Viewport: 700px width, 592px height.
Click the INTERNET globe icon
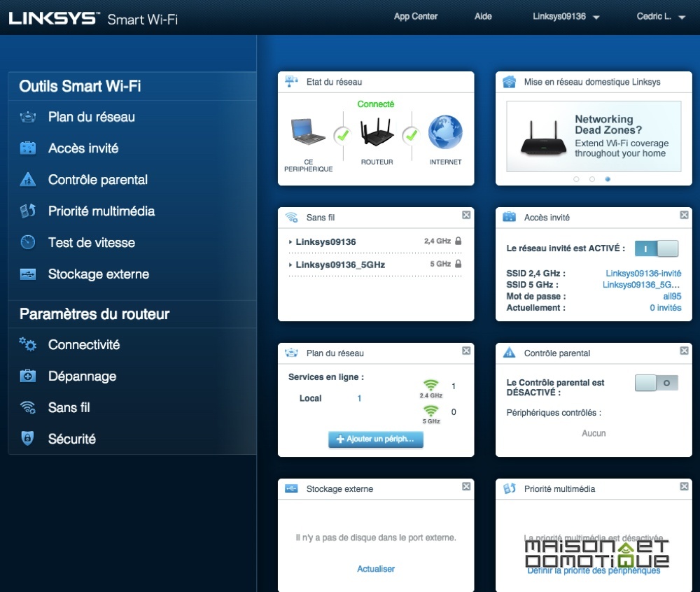[445, 132]
